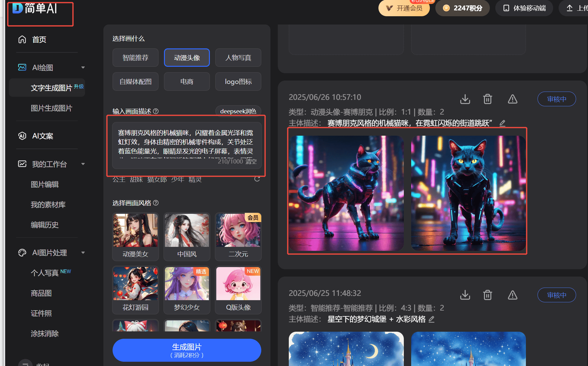Image resolution: width=588 pixels, height=366 pixels.
Task: Click the 体验移动端 button
Action: pos(524,8)
